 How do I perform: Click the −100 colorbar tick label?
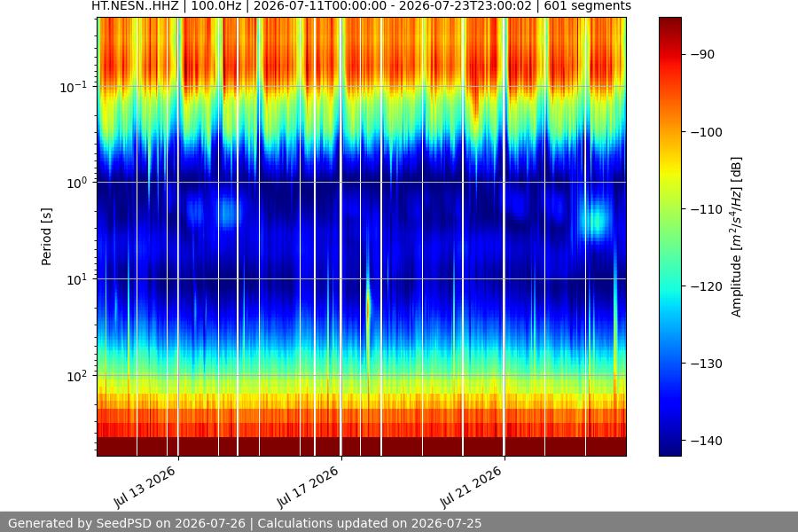click(707, 132)
